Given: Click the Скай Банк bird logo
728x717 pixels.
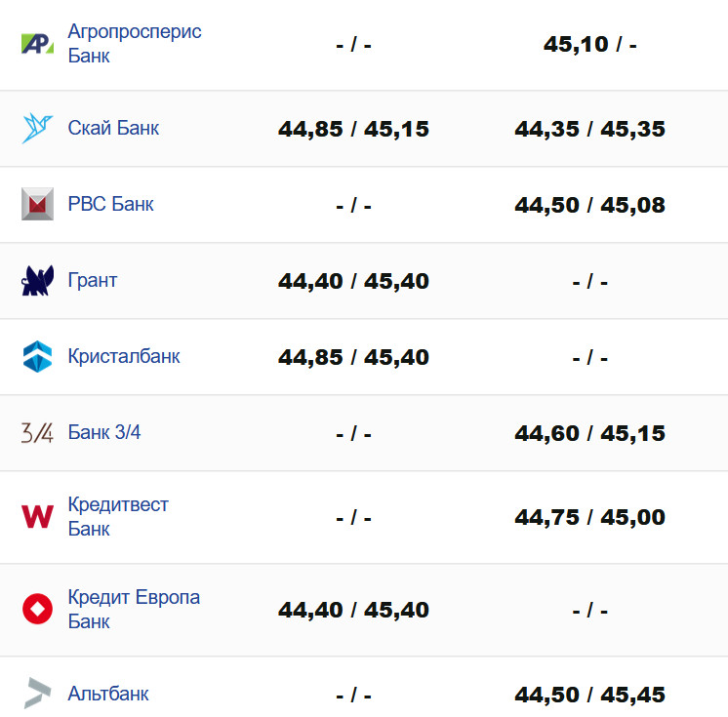Looking at the screenshot, I should click(37, 128).
